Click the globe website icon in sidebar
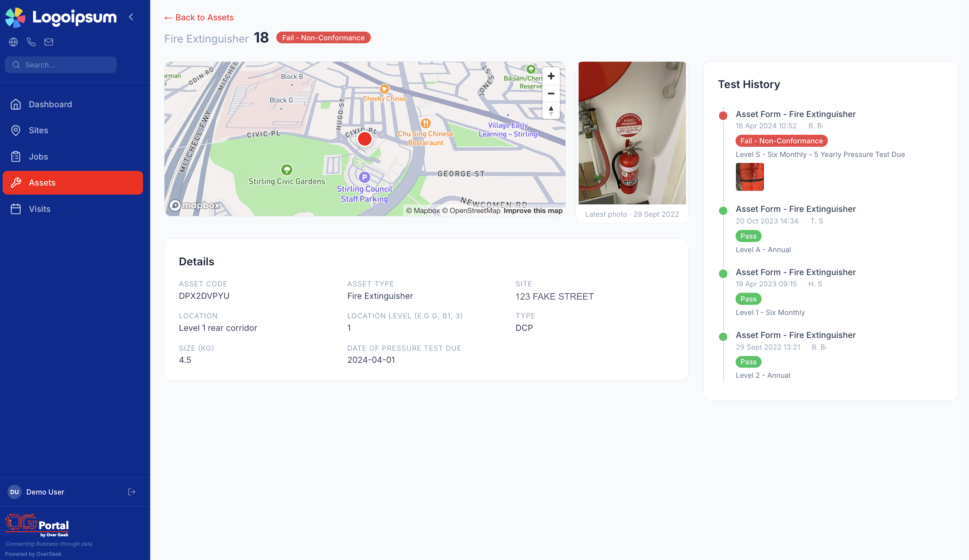The image size is (969, 560). click(x=14, y=42)
